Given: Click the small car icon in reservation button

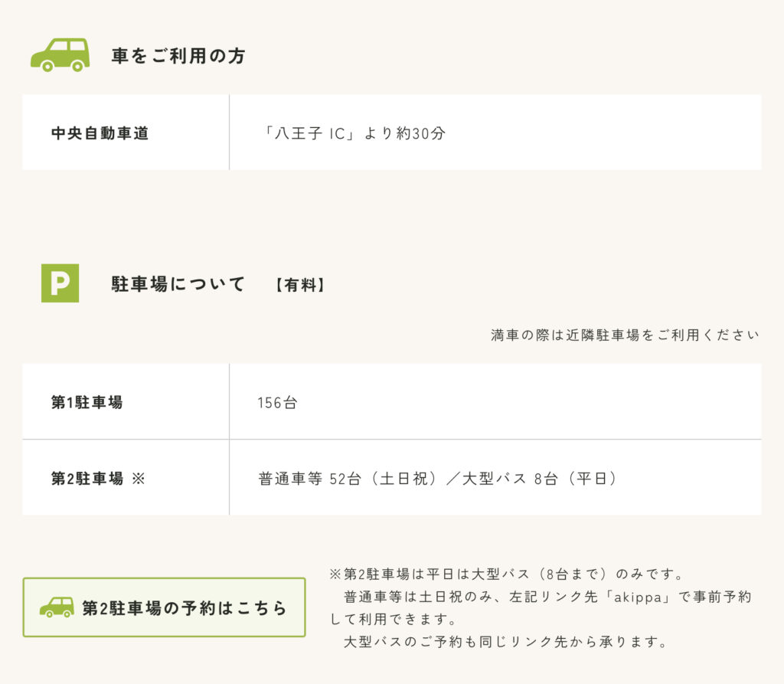Looking at the screenshot, I should tap(57, 607).
